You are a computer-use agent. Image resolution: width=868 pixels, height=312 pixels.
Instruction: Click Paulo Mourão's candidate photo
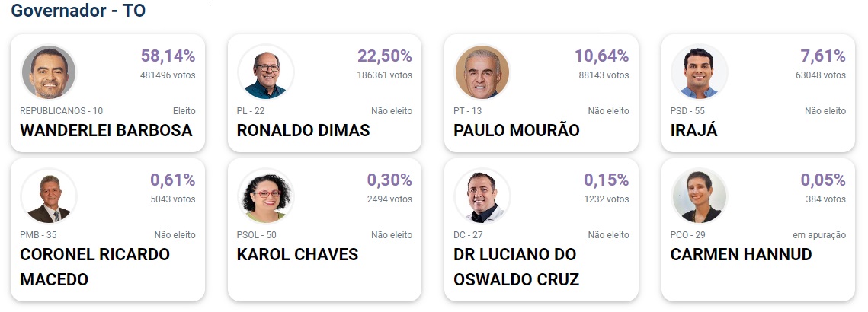482,72
